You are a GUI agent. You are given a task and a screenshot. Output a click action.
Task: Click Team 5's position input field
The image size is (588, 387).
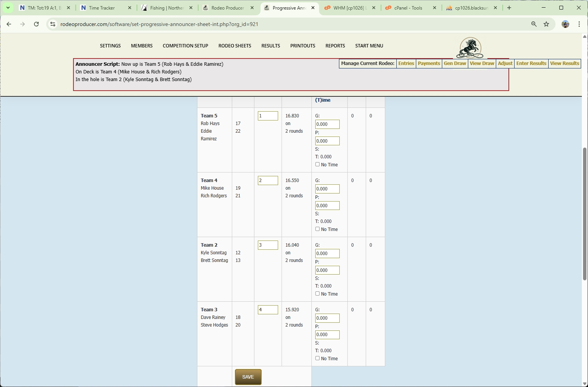pos(267,115)
